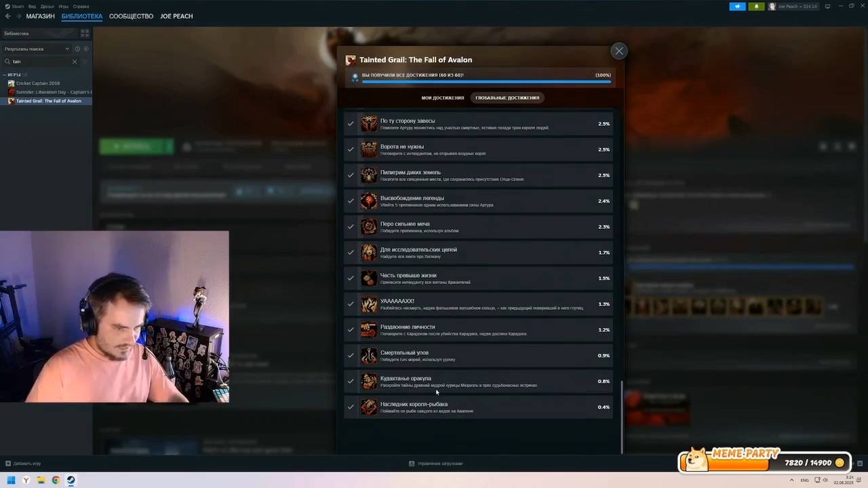Viewport: 868px width, 488px height.
Task: Click checkmark for 'Честь превыше жизни'
Action: pos(351,278)
